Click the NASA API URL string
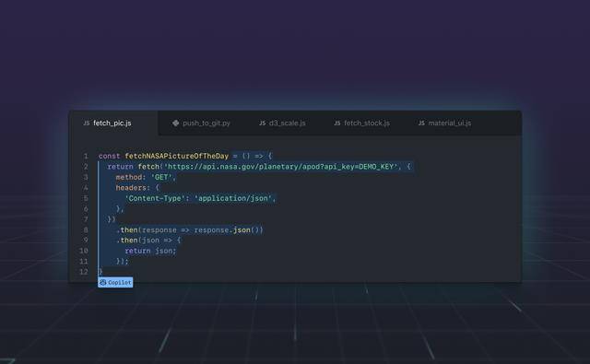The image size is (590, 364). 280,167
